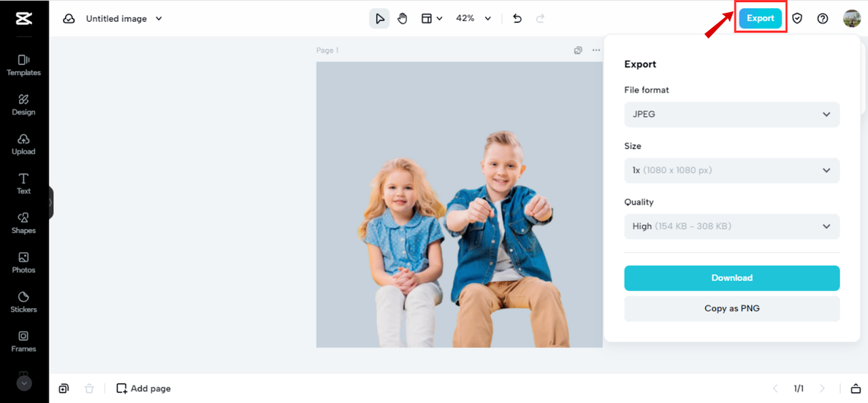
Task: Click the 1/1 page indicator
Action: tap(799, 389)
